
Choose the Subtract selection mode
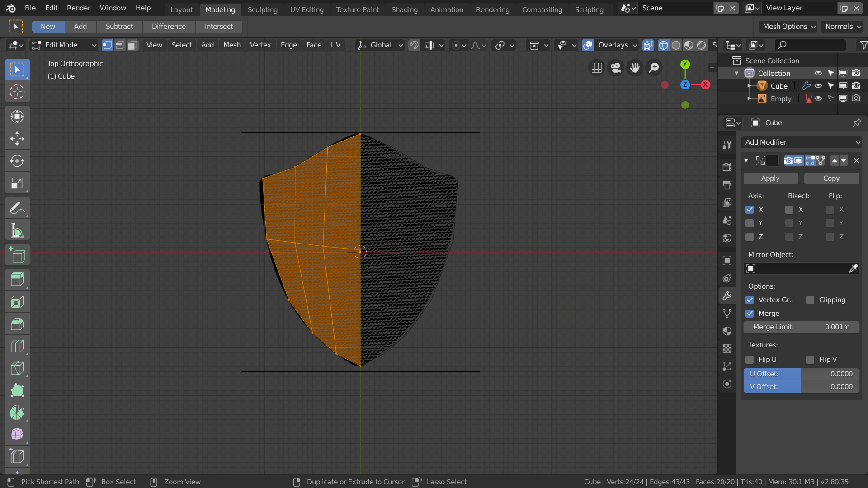[x=119, y=27]
